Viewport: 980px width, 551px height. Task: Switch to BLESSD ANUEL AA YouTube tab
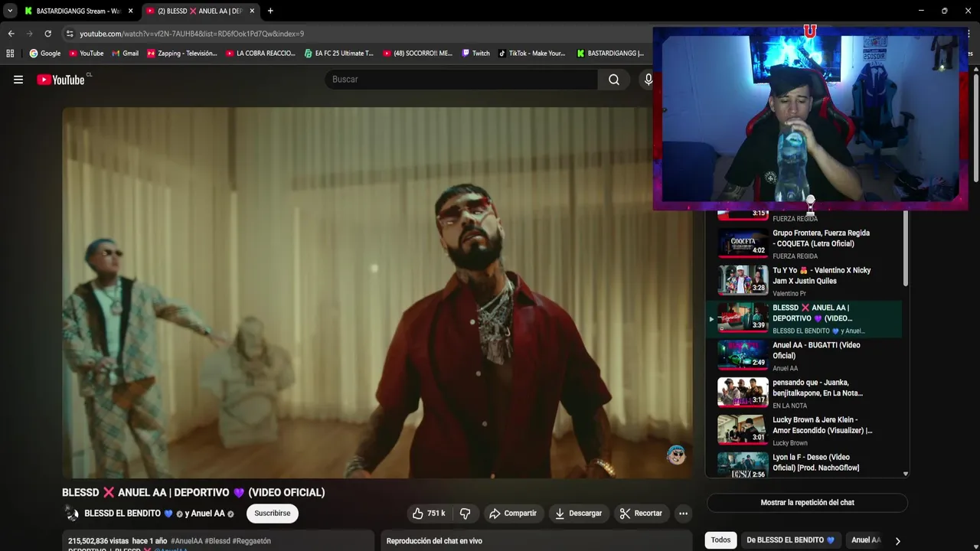199,11
